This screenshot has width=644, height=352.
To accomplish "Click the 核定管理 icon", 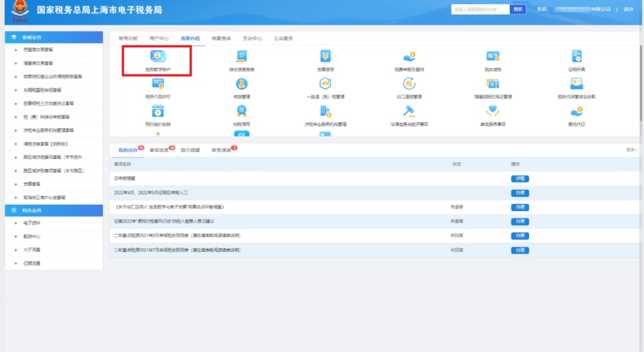I will pyautogui.click(x=241, y=85).
